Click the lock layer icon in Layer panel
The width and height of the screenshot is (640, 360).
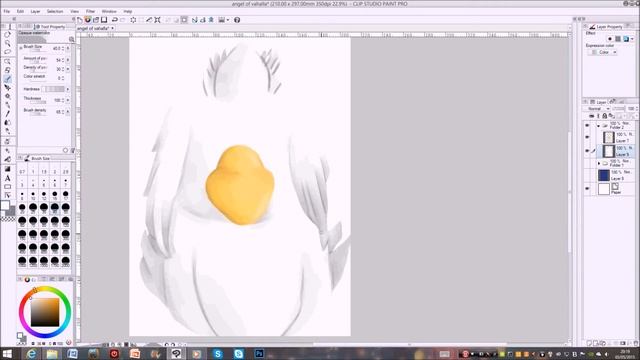tap(604, 116)
